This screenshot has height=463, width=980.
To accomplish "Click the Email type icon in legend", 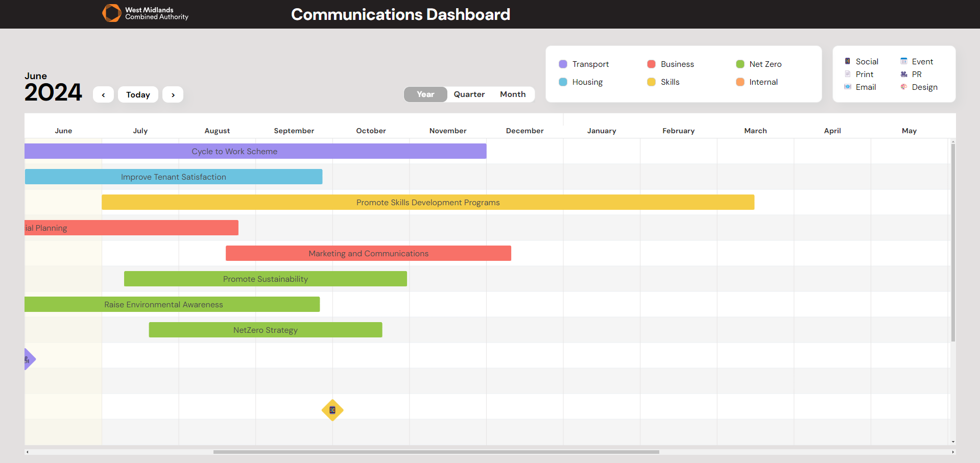I will [848, 87].
